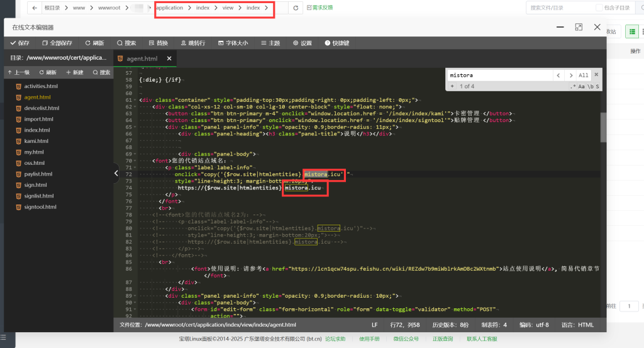644x348 pixels.
Task: Go to previous search match
Action: pyautogui.click(x=558, y=75)
